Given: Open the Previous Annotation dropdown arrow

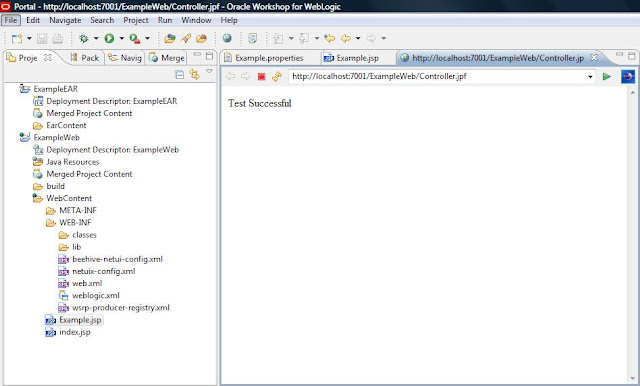Looking at the screenshot, I should pyautogui.click(x=316, y=38).
